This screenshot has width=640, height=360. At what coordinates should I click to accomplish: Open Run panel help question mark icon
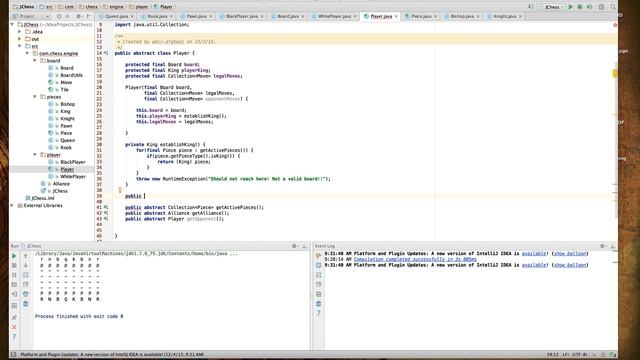[x=14, y=337]
